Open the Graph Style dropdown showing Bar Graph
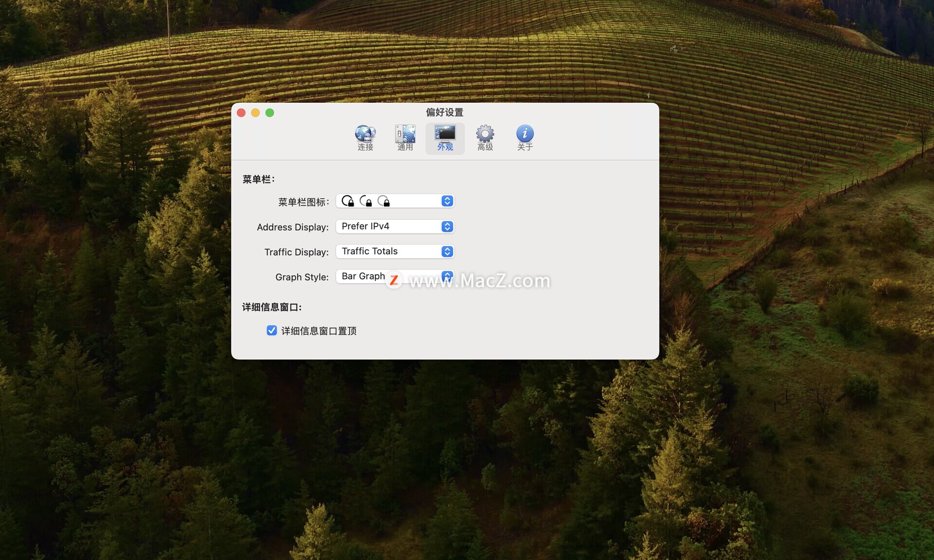The width and height of the screenshot is (934, 560). 395,276
